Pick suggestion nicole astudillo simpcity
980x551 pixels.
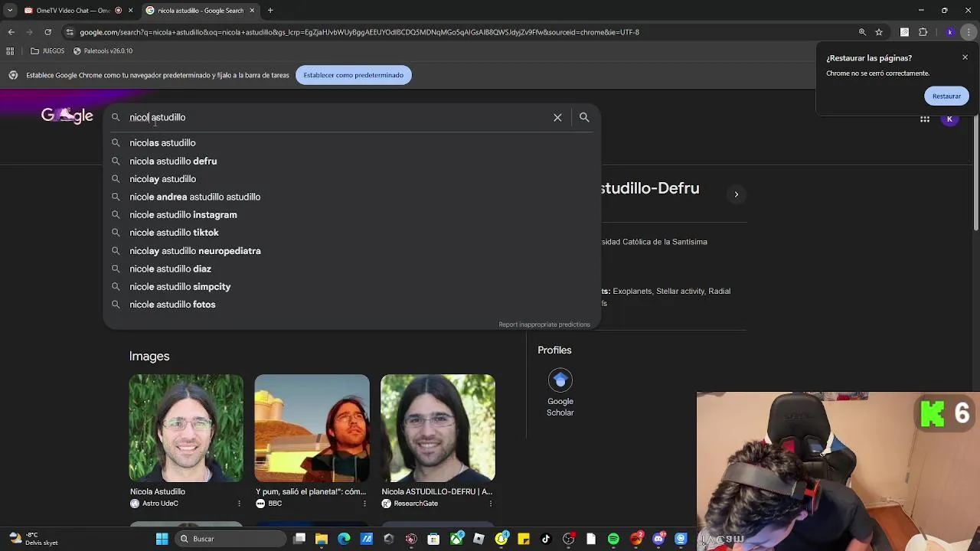(351, 286)
